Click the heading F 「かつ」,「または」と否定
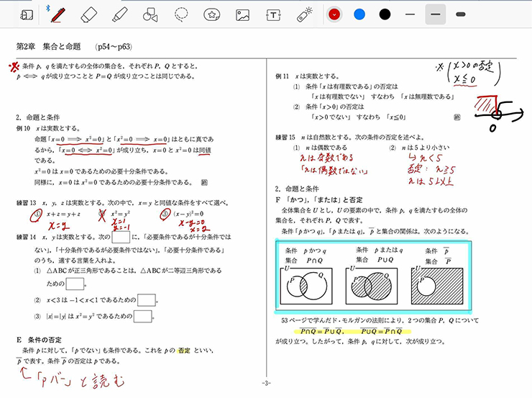The image size is (532, 398). click(319, 199)
